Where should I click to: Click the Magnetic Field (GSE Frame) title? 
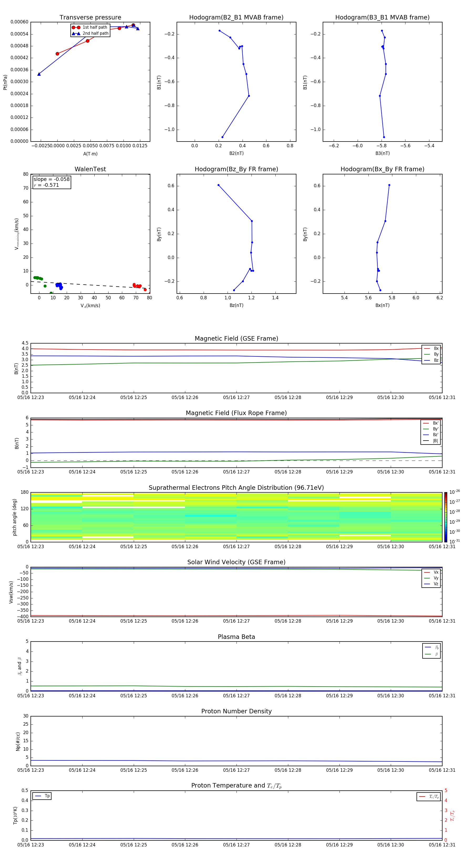click(x=236, y=339)
